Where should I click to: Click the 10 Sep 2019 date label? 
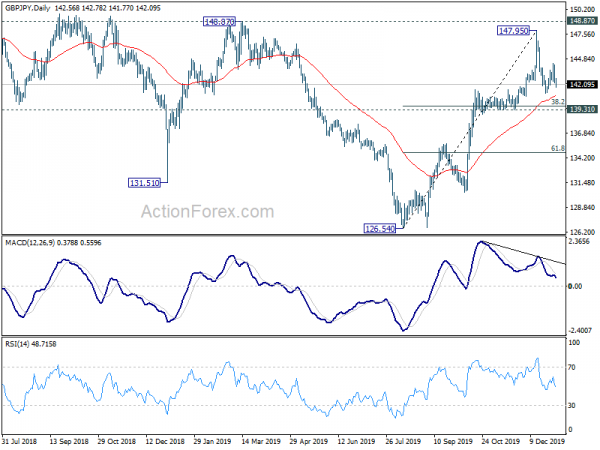(x=453, y=441)
